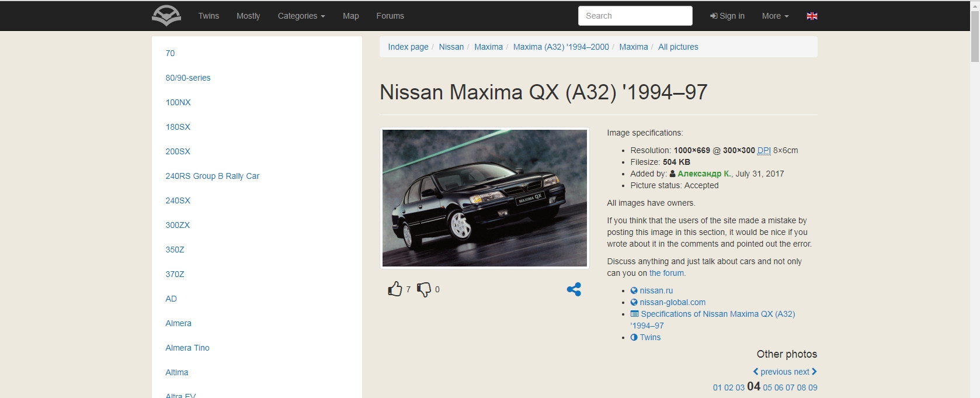This screenshot has width=980, height=398.
Task: Select the 70 model in sidebar
Action: pos(170,53)
